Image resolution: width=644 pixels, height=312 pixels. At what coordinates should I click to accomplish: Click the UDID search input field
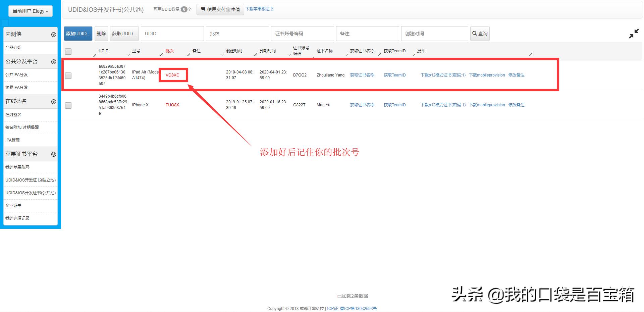[172, 33]
